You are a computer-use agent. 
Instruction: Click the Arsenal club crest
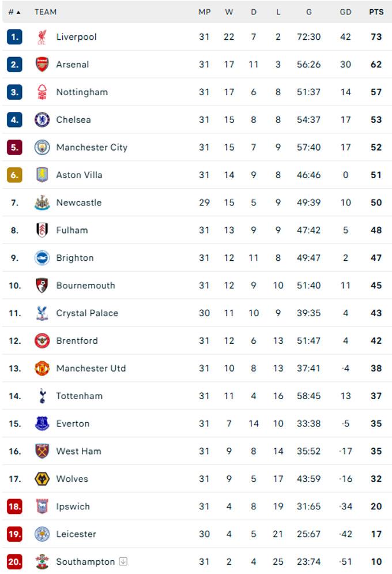tap(42, 65)
